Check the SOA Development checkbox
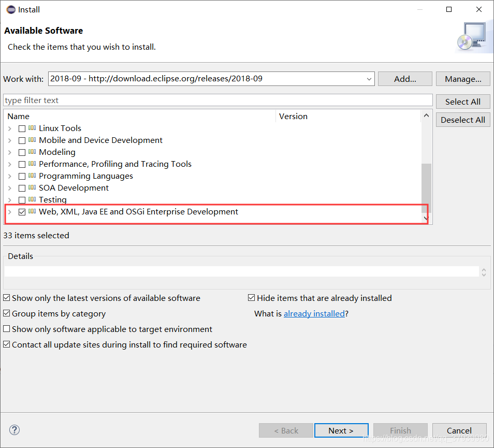 (x=22, y=189)
